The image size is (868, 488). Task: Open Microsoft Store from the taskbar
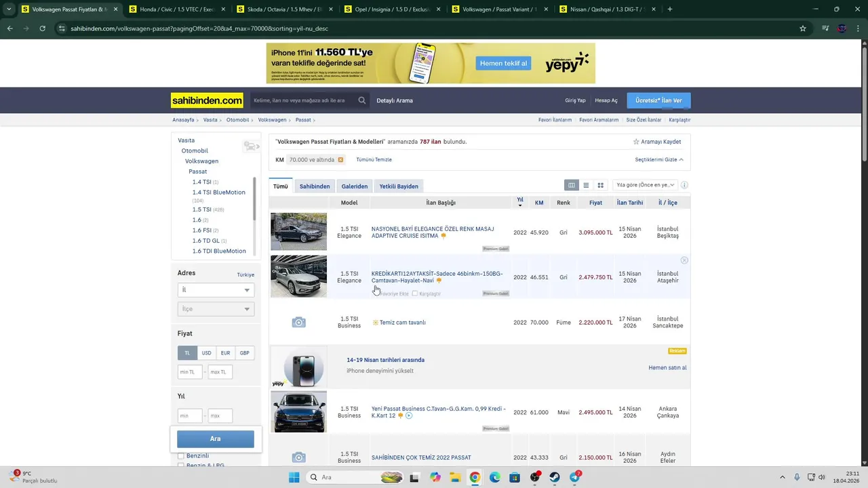click(515, 477)
